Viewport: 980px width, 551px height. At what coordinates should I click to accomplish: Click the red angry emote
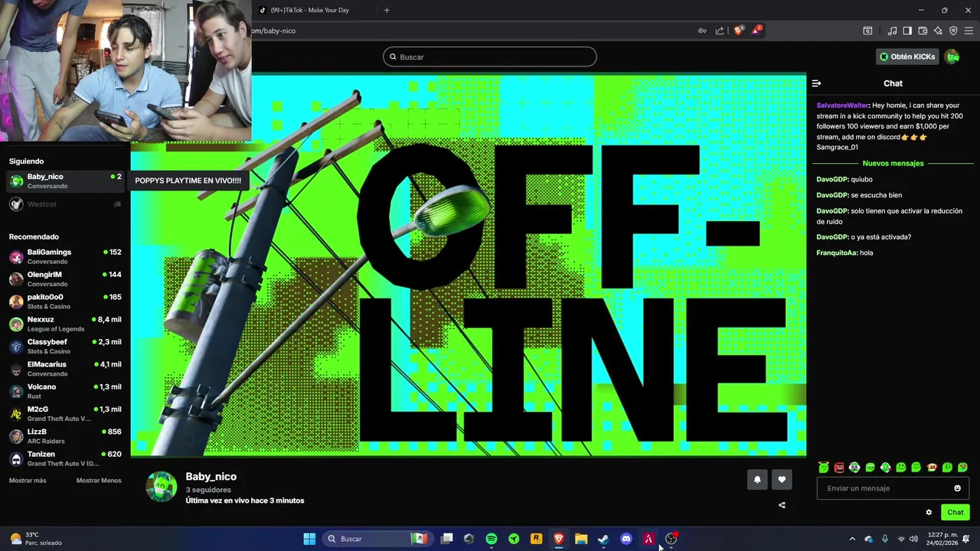pos(839,467)
